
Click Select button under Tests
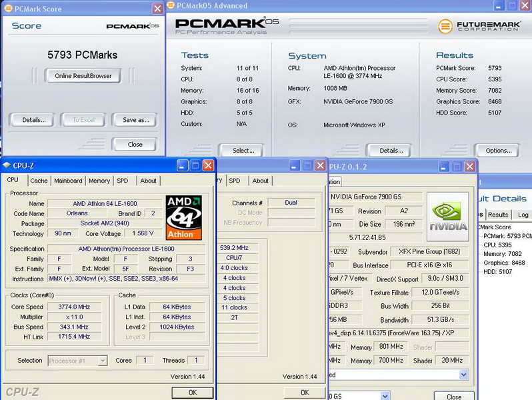pyautogui.click(x=243, y=151)
